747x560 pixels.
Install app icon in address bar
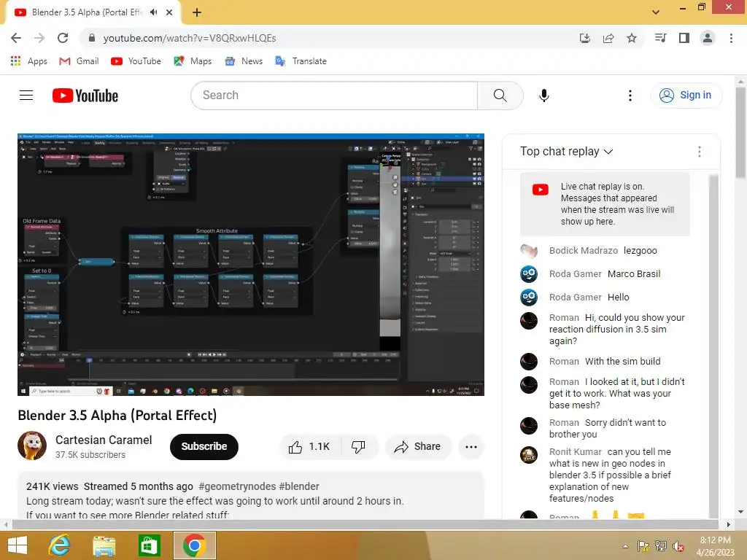(x=585, y=38)
